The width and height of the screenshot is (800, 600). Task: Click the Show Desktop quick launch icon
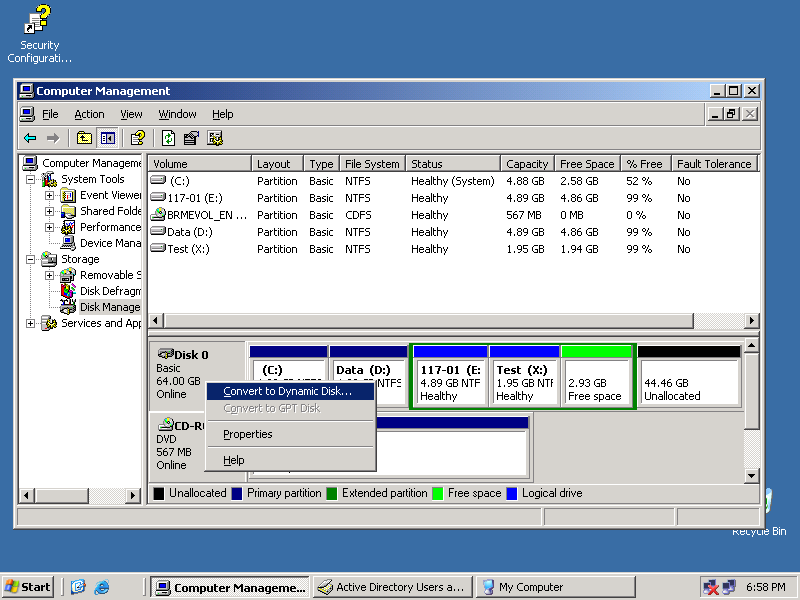pos(78,587)
